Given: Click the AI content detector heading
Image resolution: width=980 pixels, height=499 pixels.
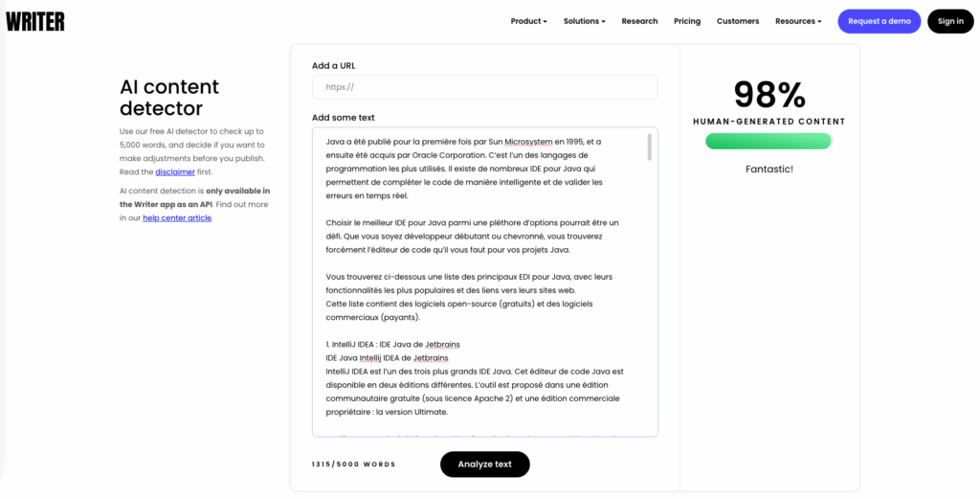Looking at the screenshot, I should click(169, 98).
